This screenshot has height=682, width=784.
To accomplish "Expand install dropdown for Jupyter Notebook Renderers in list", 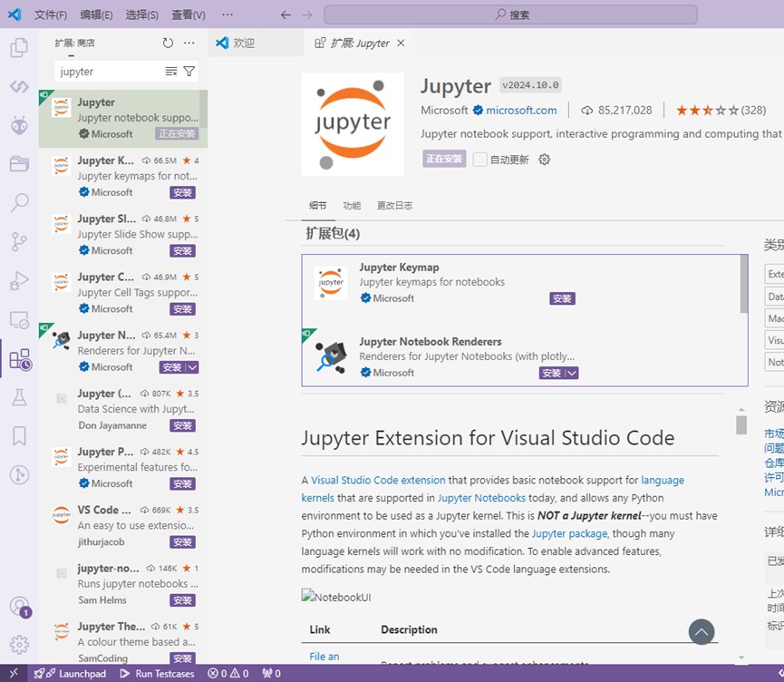I will (192, 367).
